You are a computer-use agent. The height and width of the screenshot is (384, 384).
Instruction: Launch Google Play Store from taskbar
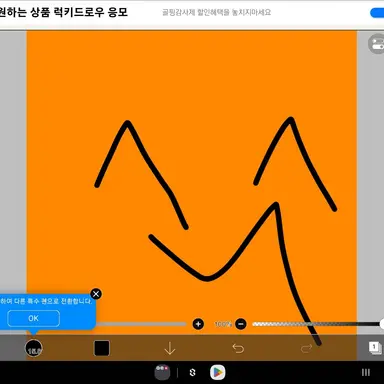pyautogui.click(x=218, y=372)
